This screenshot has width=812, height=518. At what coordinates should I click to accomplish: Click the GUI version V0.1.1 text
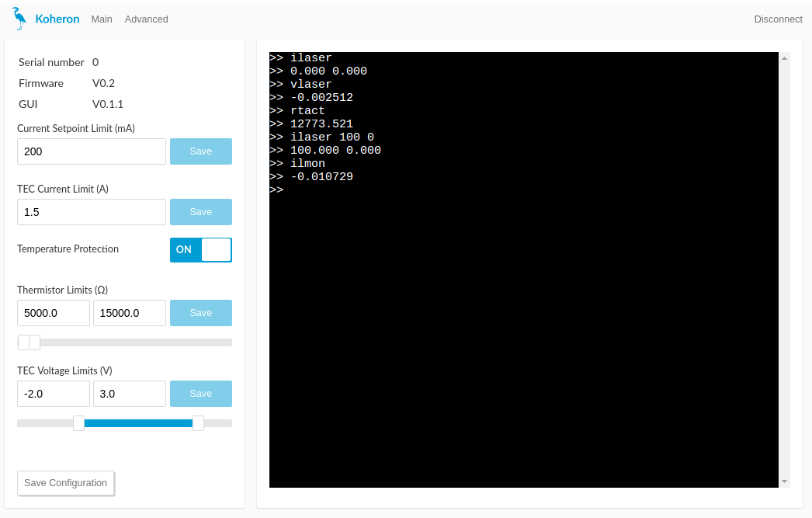coord(108,104)
